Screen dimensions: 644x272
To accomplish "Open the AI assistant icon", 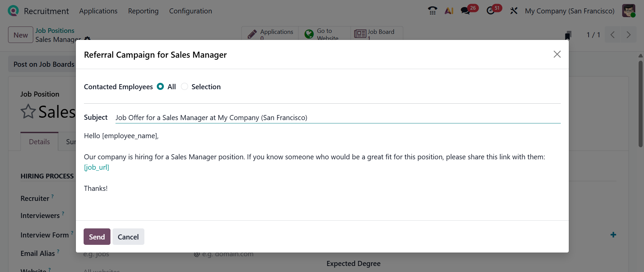I will (x=449, y=11).
